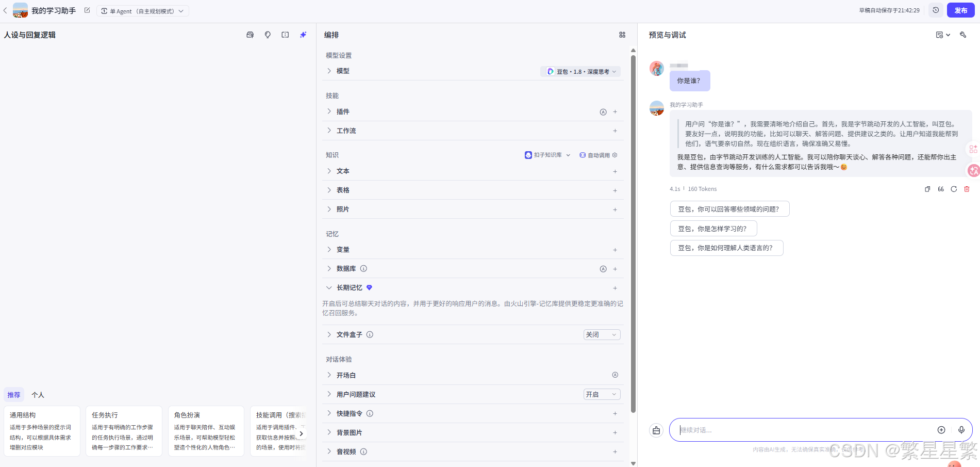Viewport: 980px width, 467px height.
Task: Open the 豆包·1.8·深度思考 model selector
Action: [x=580, y=72]
